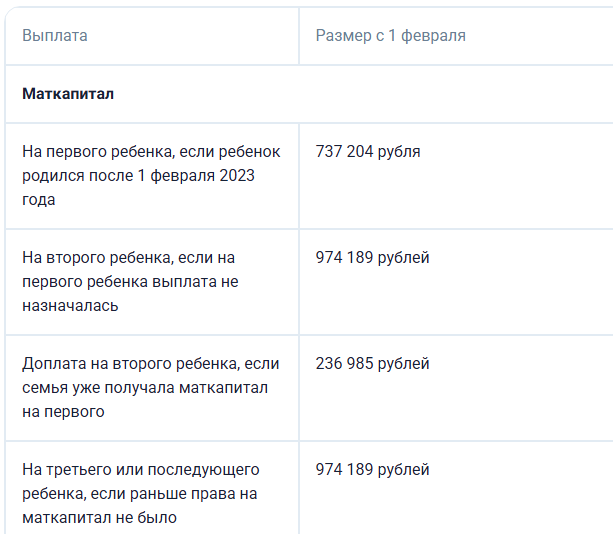613x534 pixels.
Task: Select the amount 236 985 рублей
Action: pos(372,364)
